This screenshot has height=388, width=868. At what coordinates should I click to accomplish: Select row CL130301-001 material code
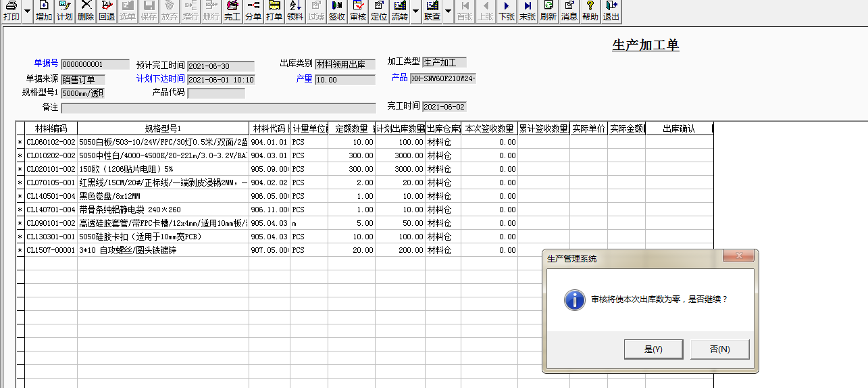[51, 237]
